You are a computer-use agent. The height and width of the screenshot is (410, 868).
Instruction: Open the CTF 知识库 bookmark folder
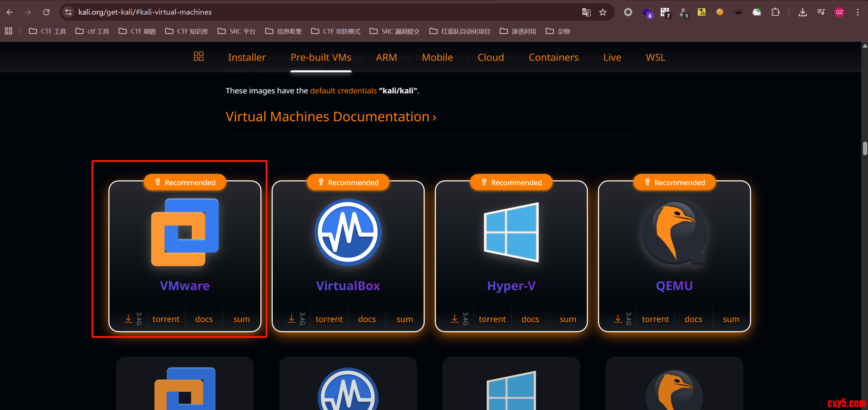pos(187,31)
